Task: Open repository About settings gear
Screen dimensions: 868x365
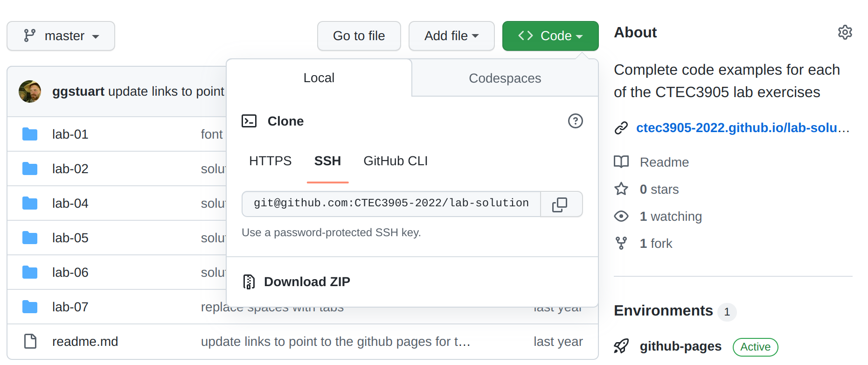Action: pyautogui.click(x=845, y=32)
